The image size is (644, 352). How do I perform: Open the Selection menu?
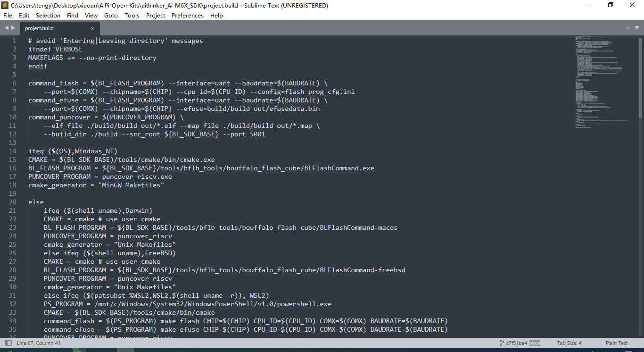[48, 15]
